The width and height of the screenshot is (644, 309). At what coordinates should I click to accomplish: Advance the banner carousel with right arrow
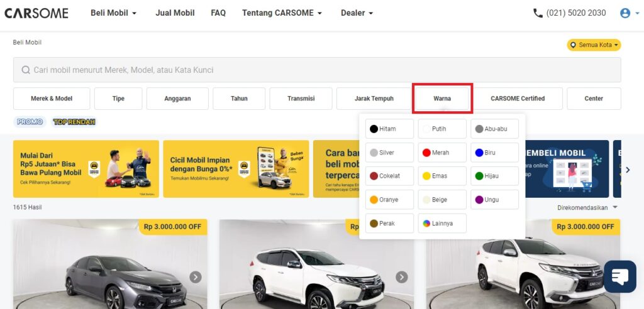[x=628, y=170]
